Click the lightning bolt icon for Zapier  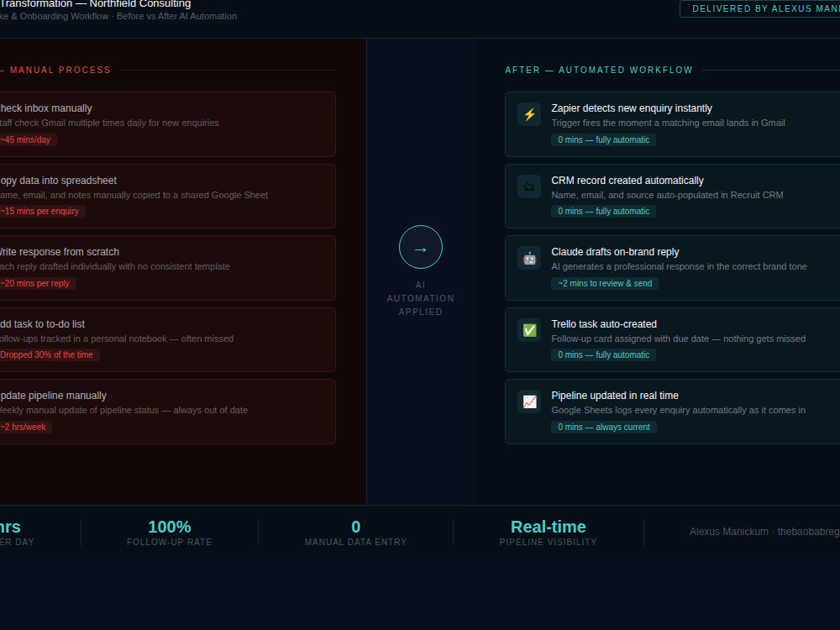[x=529, y=114]
